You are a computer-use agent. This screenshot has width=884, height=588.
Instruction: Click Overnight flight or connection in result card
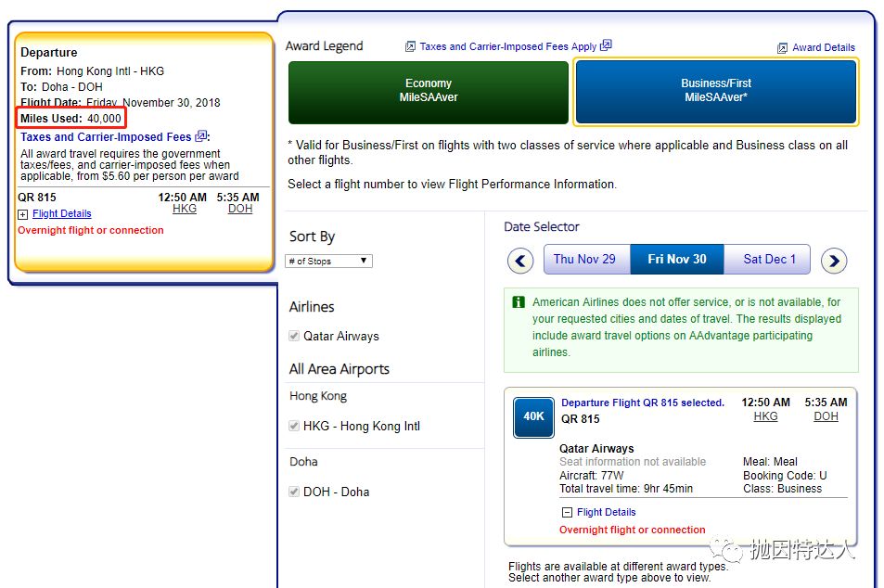pyautogui.click(x=632, y=530)
